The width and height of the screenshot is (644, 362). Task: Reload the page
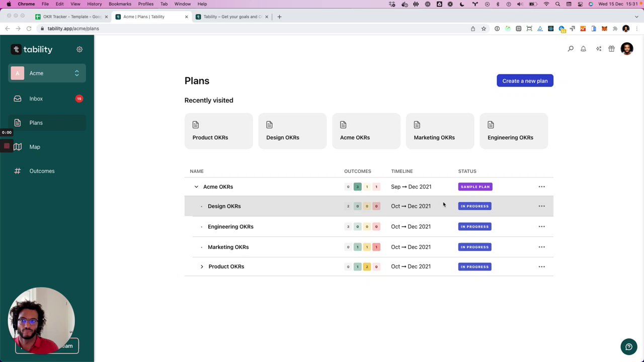(x=29, y=29)
